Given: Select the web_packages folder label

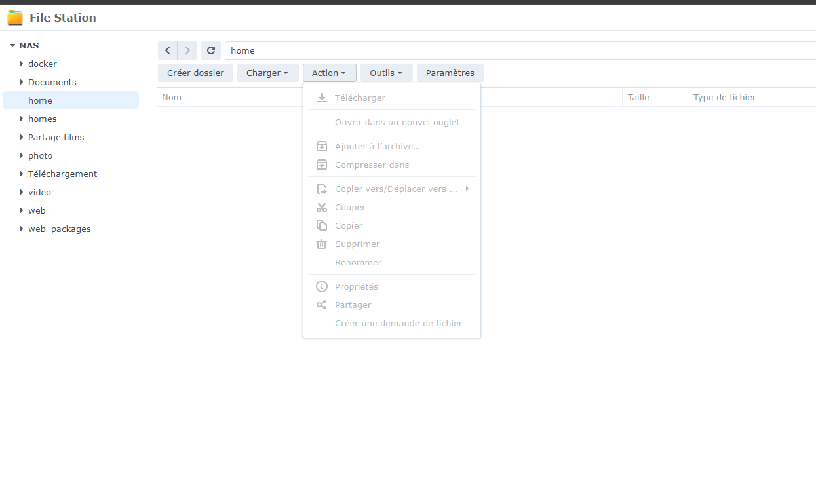Looking at the screenshot, I should [x=60, y=229].
